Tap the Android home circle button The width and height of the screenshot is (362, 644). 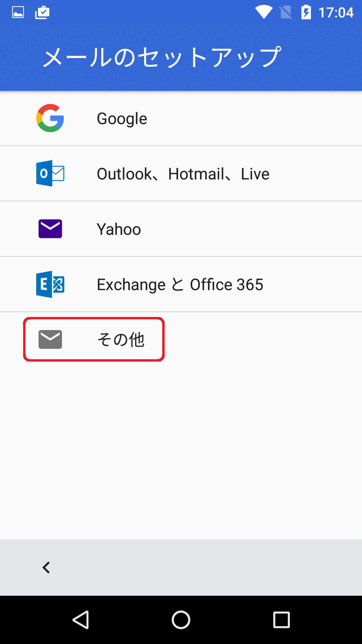(181, 620)
